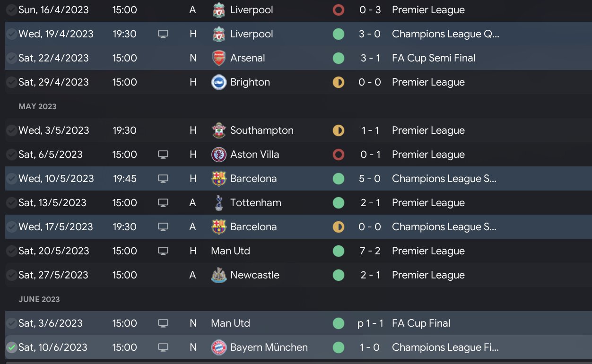Viewport: 592px width, 364px height.
Task: Toggle the checkmark for 22/4/2023 Arsenal match
Action: (12, 58)
